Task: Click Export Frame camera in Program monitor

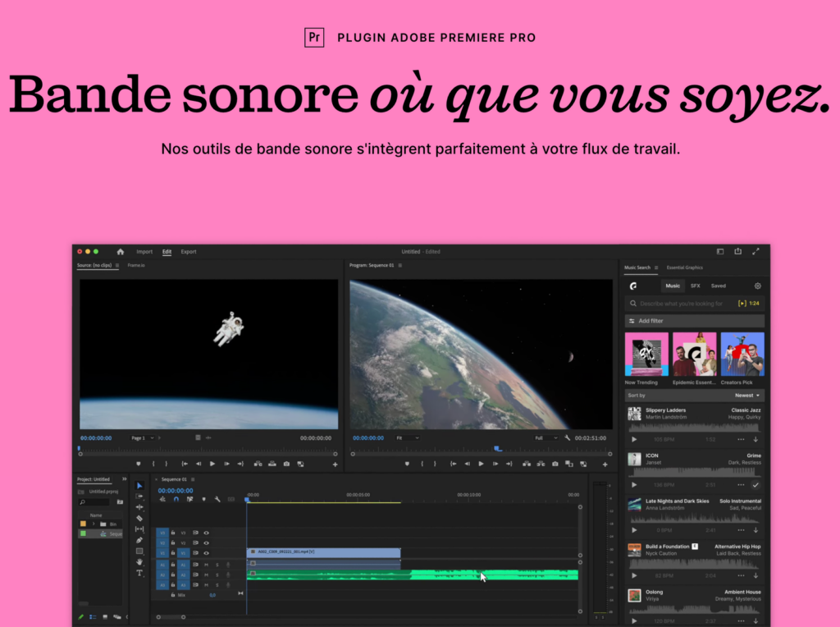Action: tap(555, 464)
